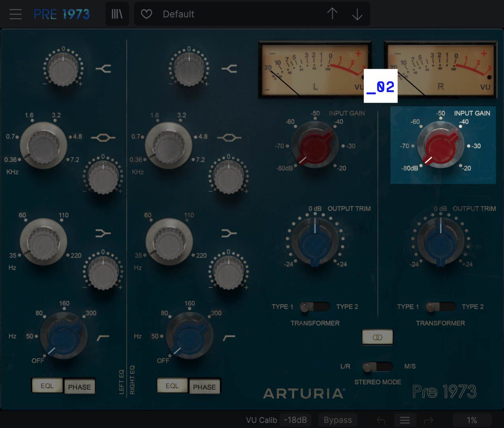Click right INPUT GAIN heading
The width and height of the screenshot is (504, 428).
[472, 113]
